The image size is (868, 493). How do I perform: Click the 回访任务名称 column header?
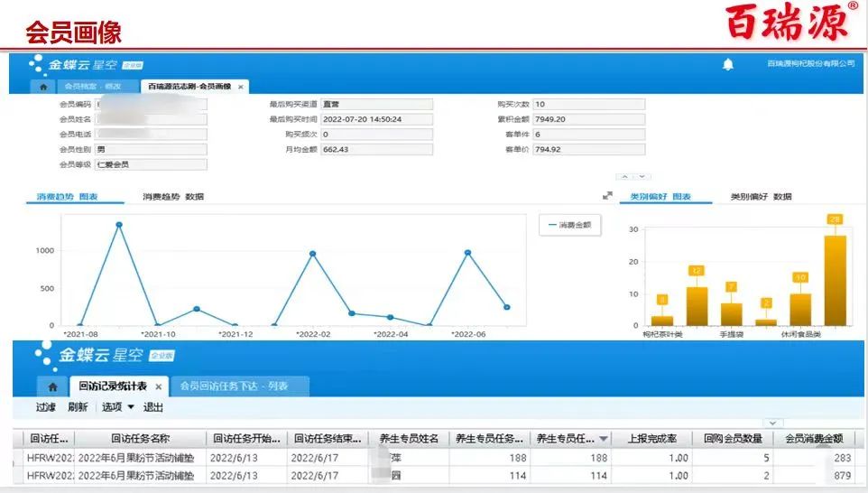(x=140, y=439)
